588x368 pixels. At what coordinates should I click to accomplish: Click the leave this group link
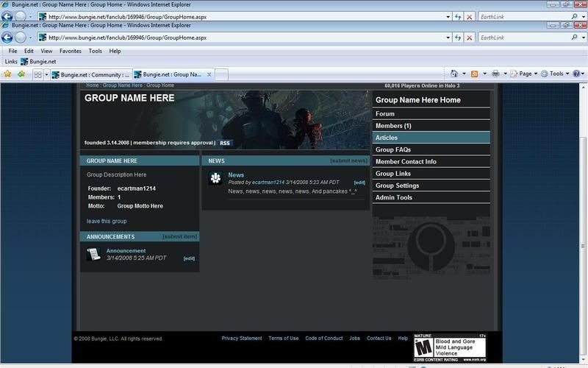[x=107, y=221]
